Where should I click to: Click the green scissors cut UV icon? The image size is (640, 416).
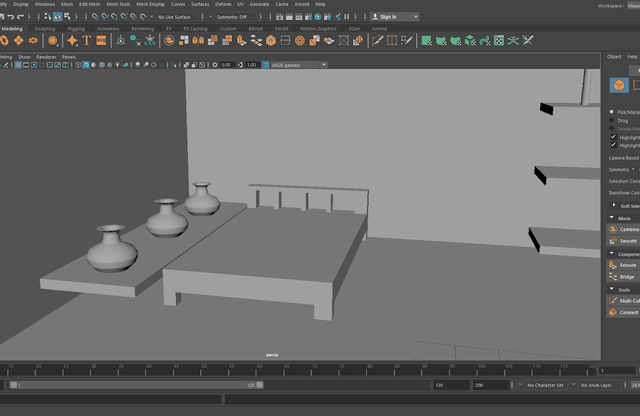pos(513,40)
